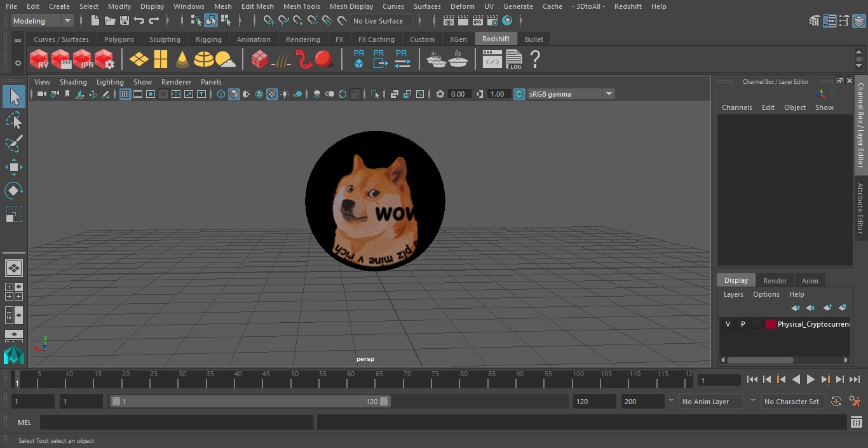The image size is (868, 448).
Task: Click the Save scene floppy icon
Action: click(125, 21)
